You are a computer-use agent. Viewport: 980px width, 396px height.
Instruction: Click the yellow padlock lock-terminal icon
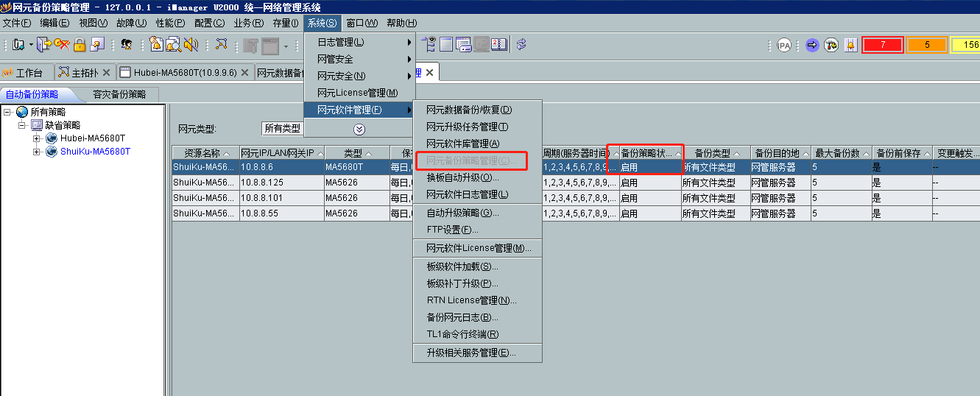tap(80, 45)
